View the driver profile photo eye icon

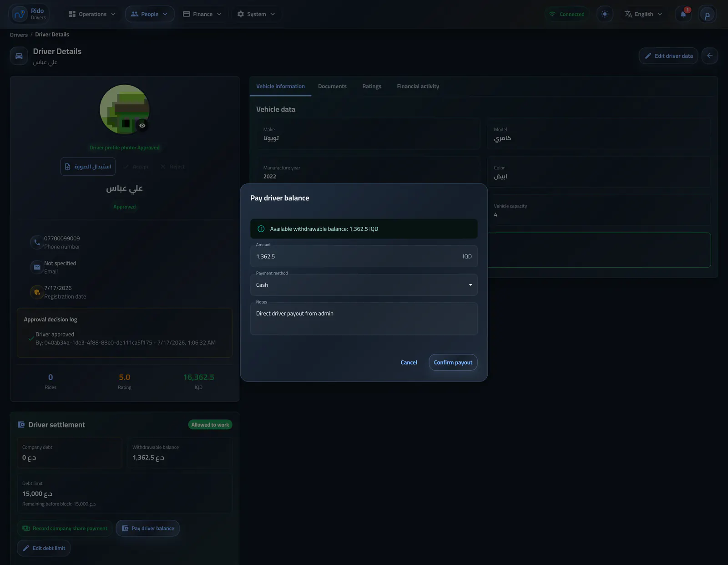click(142, 126)
